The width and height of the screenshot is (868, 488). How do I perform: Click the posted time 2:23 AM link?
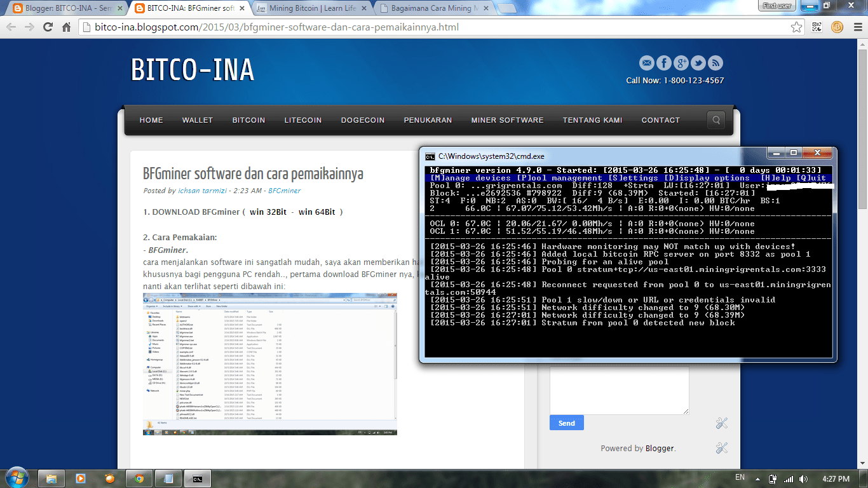pos(248,191)
